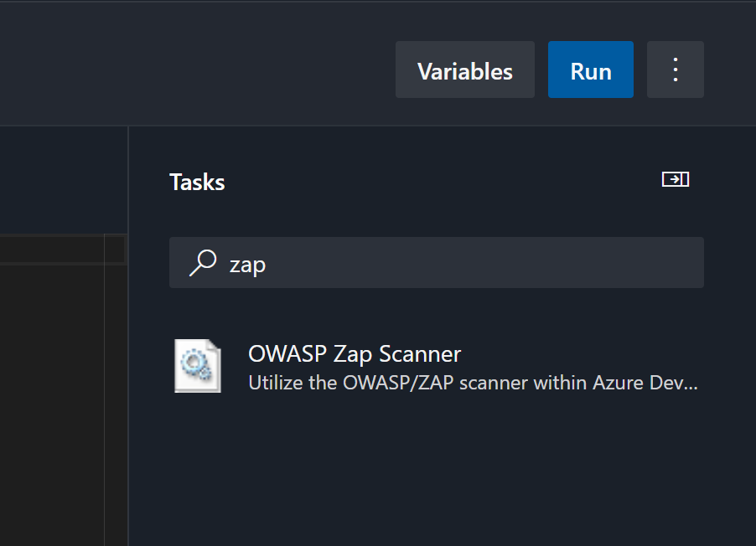The height and width of the screenshot is (546, 756).
Task: Click the Tasks panel heading
Action: coord(196,182)
